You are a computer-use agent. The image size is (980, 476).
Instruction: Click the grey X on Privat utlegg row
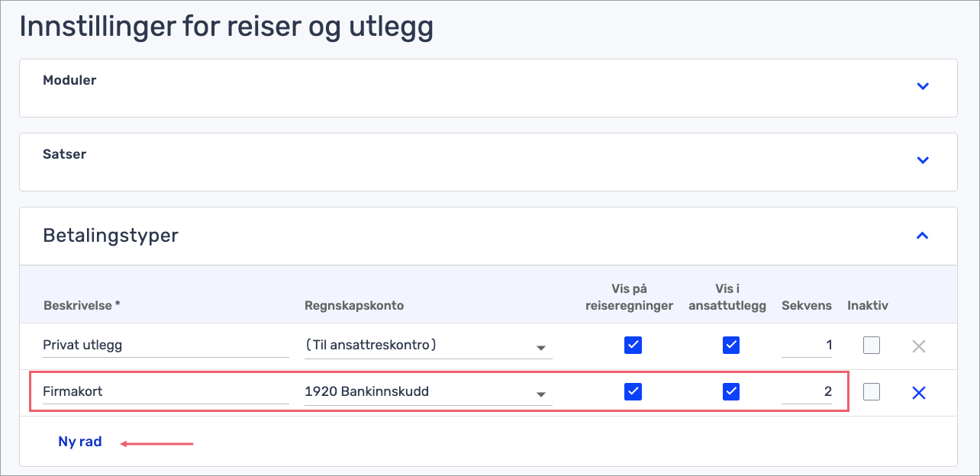point(919,346)
